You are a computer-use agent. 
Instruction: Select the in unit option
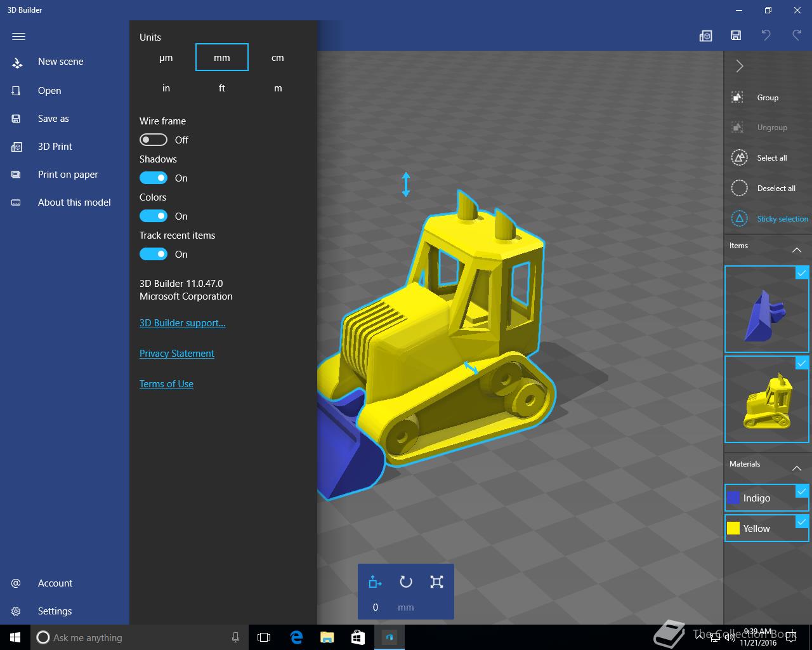pos(166,88)
